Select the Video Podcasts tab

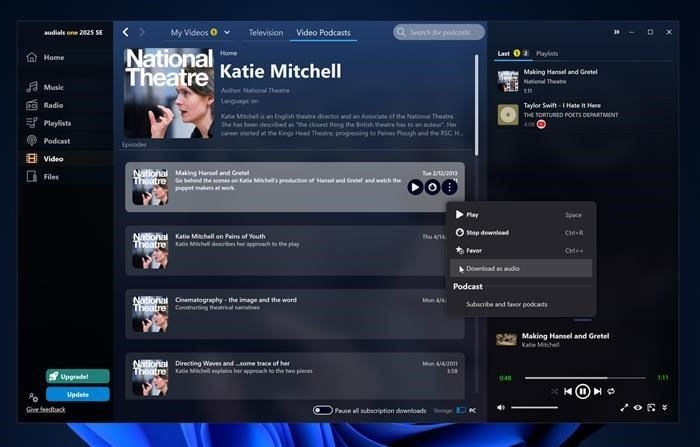[x=323, y=33]
